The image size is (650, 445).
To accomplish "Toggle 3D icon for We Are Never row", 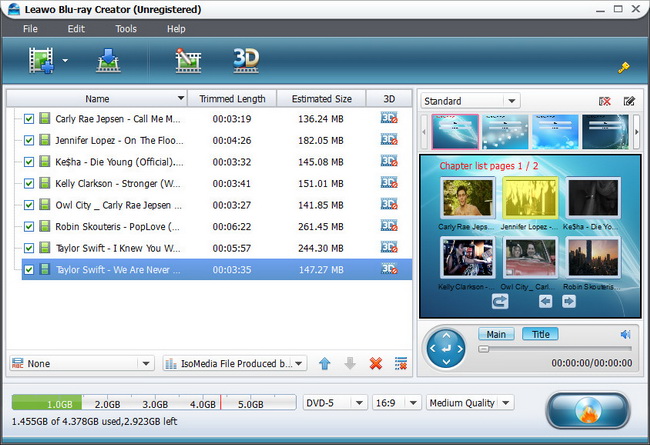I will coord(389,269).
